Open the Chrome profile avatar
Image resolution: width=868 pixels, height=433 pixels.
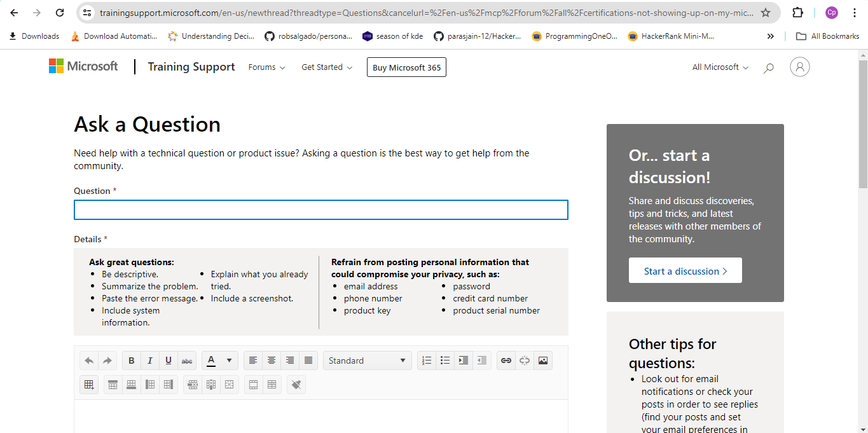coord(831,13)
